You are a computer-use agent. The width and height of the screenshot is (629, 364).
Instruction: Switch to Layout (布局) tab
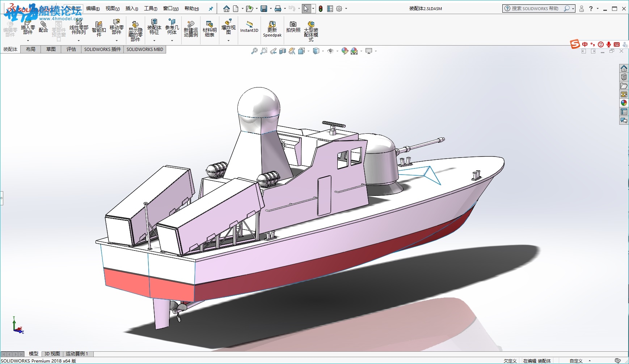pos(31,50)
